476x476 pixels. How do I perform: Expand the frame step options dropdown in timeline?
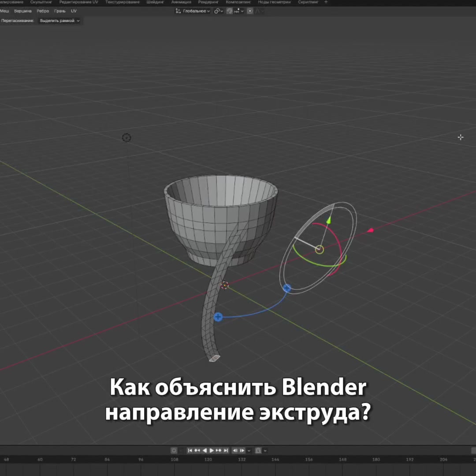click(249, 450)
